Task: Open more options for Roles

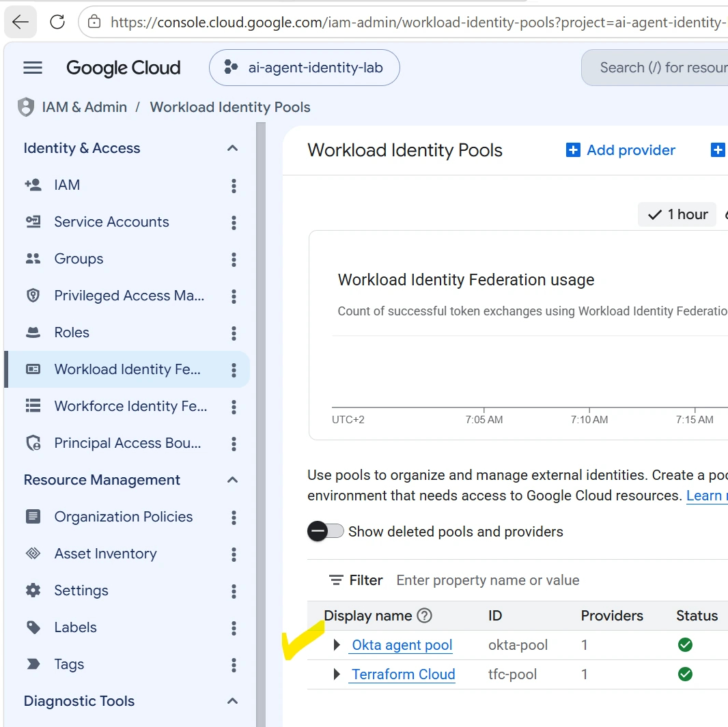Action: point(234,332)
